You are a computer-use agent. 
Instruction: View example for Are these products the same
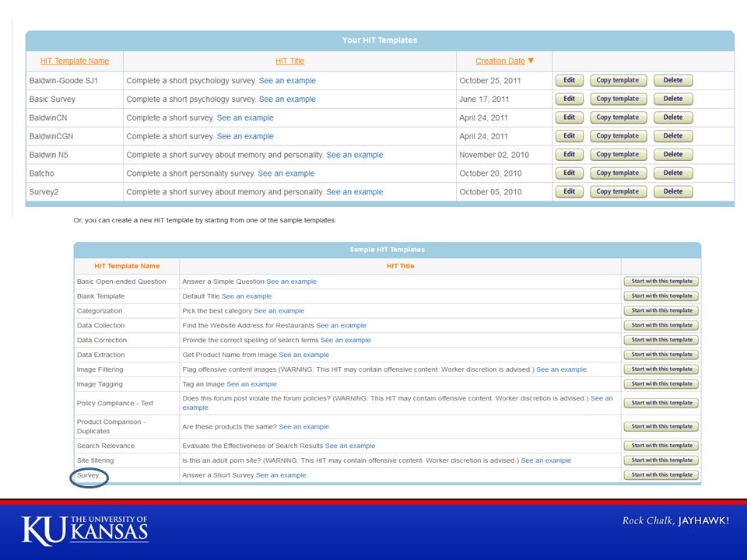click(304, 427)
